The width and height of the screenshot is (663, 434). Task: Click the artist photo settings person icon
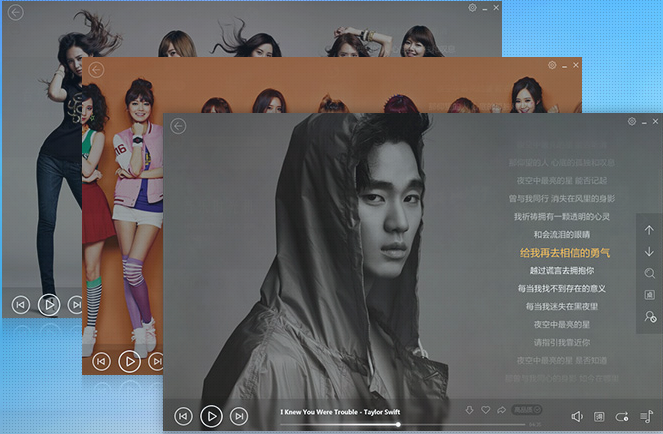pos(650,316)
